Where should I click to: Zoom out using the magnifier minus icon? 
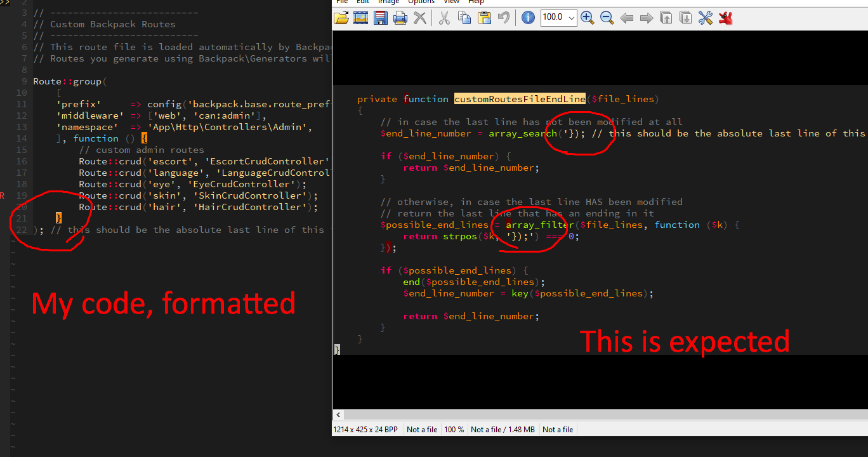point(607,17)
